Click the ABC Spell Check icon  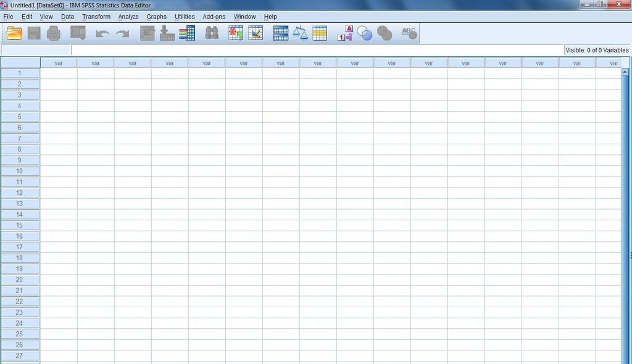pos(409,33)
